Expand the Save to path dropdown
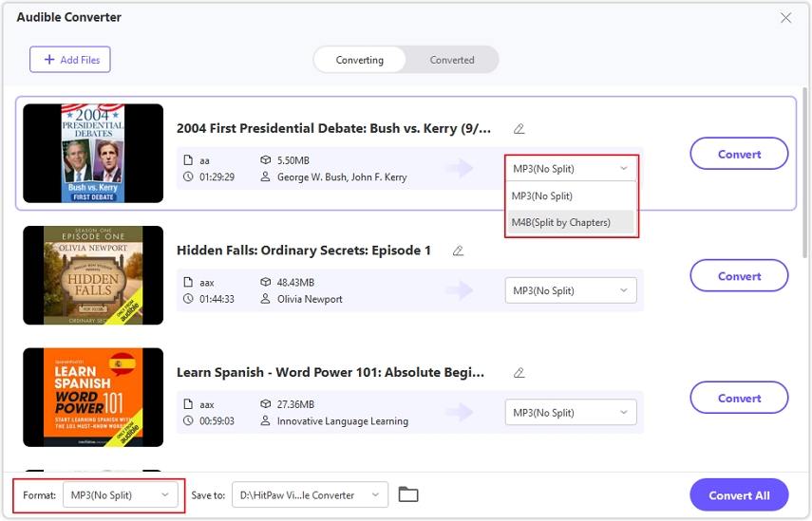This screenshot has width=812, height=521. pos(310,495)
